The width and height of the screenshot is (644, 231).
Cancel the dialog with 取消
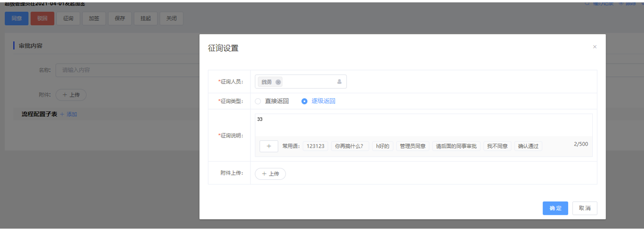[585, 208]
